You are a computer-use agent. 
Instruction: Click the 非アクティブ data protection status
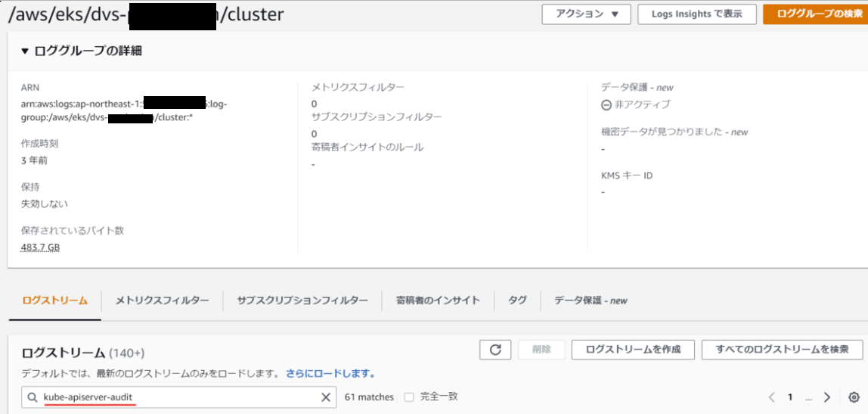tap(635, 104)
